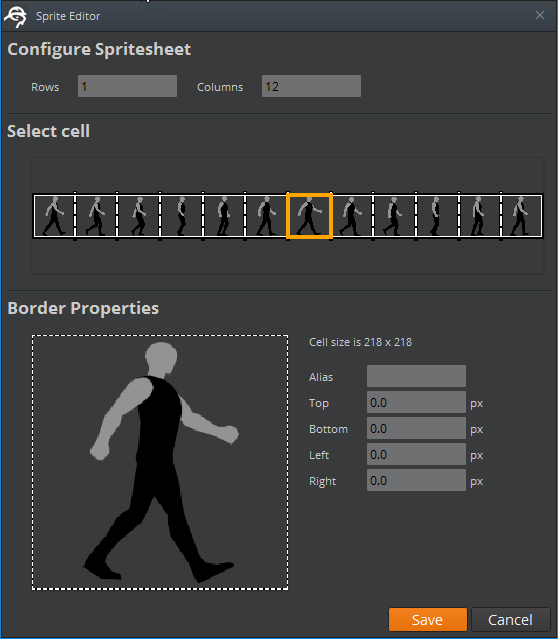Click the 'Columns' label

(220, 87)
